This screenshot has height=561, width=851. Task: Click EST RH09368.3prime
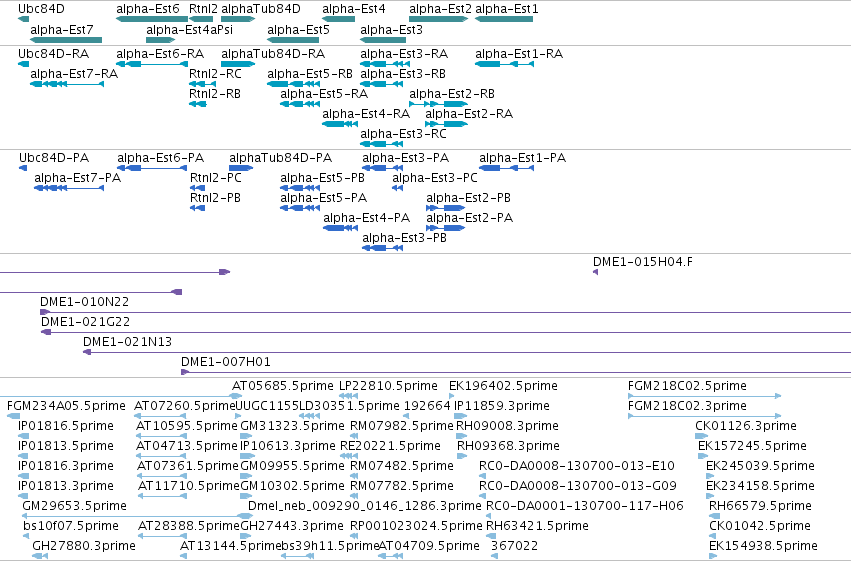tap(462, 456)
